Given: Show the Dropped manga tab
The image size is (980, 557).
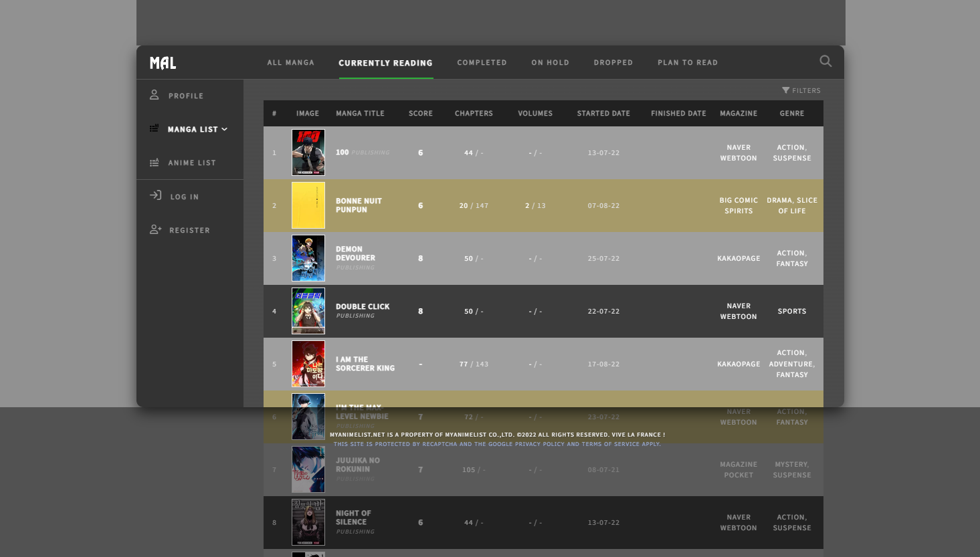Looking at the screenshot, I should [x=613, y=63].
